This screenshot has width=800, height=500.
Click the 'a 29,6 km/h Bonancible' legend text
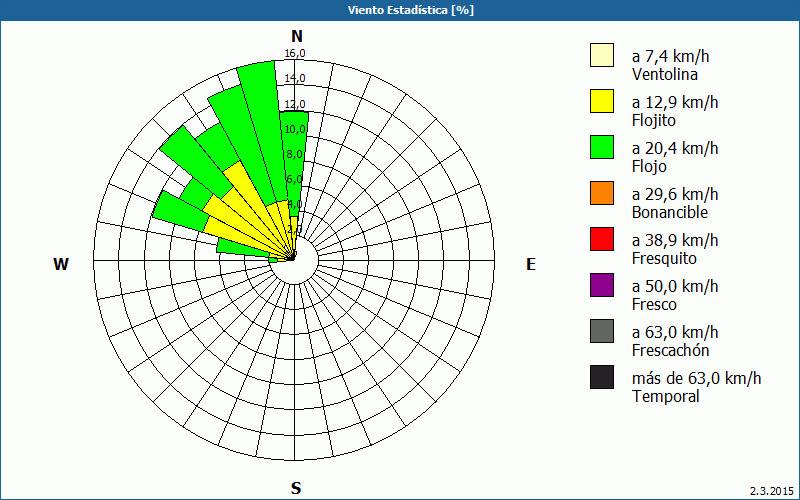[674, 203]
